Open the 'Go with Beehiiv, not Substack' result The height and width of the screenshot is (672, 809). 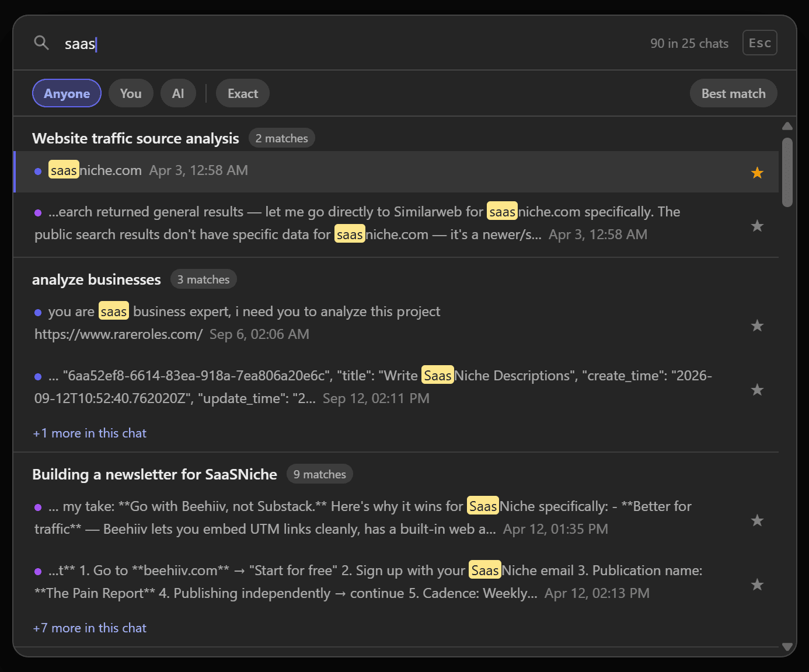tap(396, 518)
